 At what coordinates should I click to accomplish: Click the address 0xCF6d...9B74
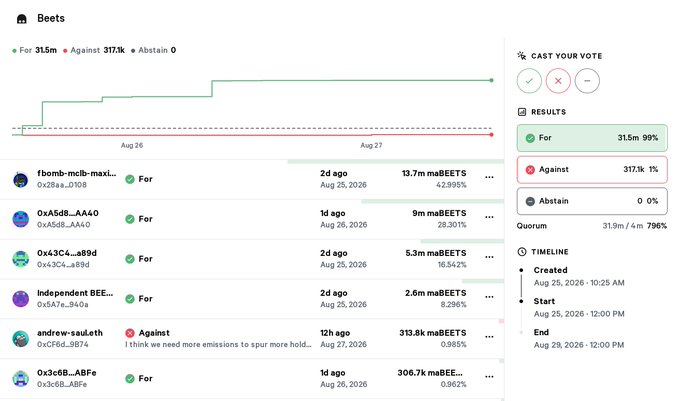point(63,345)
